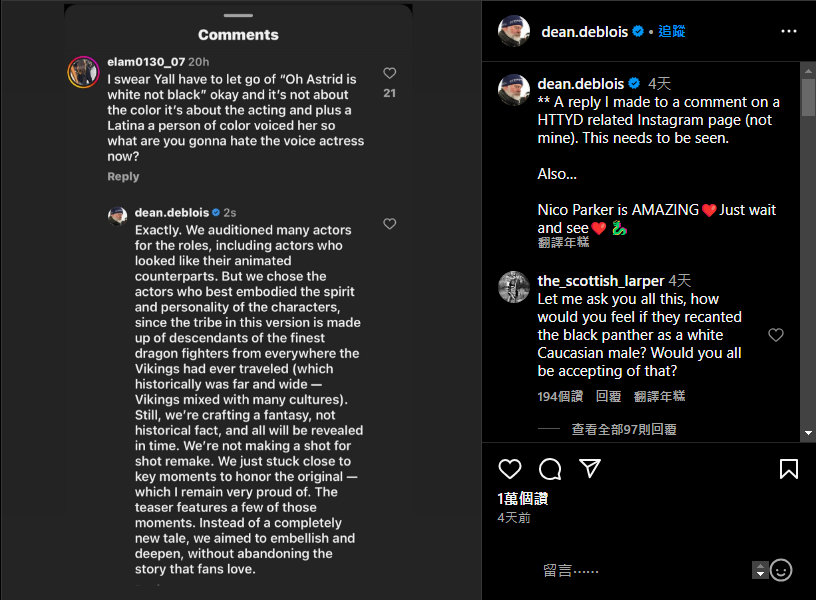Viewport: 816px width, 600px height.
Task: Like the post with the heart icon
Action: (x=510, y=469)
